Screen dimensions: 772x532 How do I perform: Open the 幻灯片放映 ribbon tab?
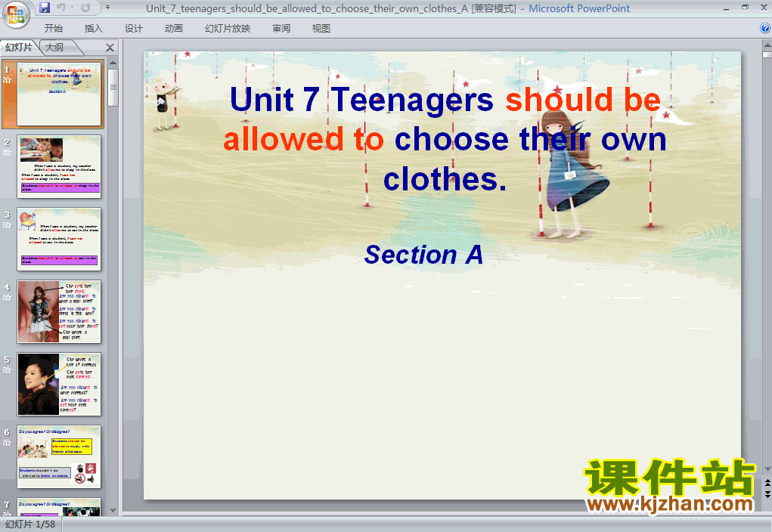pos(228,29)
